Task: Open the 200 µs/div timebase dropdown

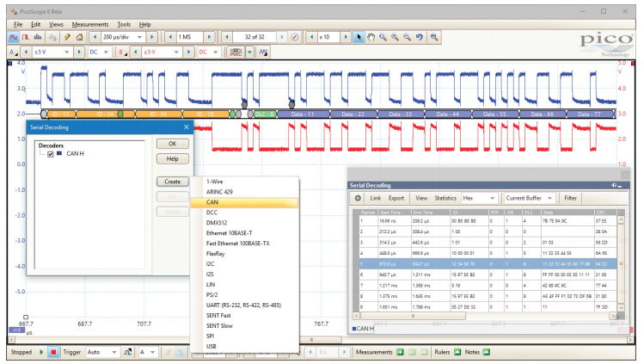Action: pos(139,37)
